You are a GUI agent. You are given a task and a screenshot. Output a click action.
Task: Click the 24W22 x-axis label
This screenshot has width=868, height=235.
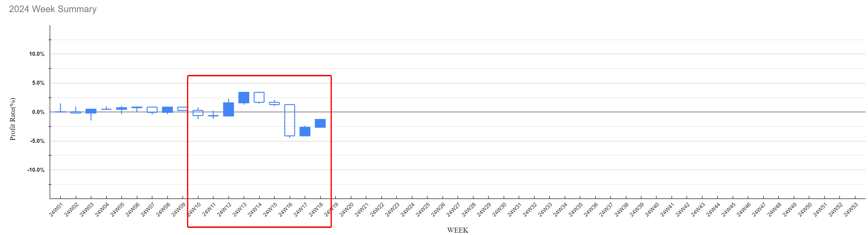377,210
